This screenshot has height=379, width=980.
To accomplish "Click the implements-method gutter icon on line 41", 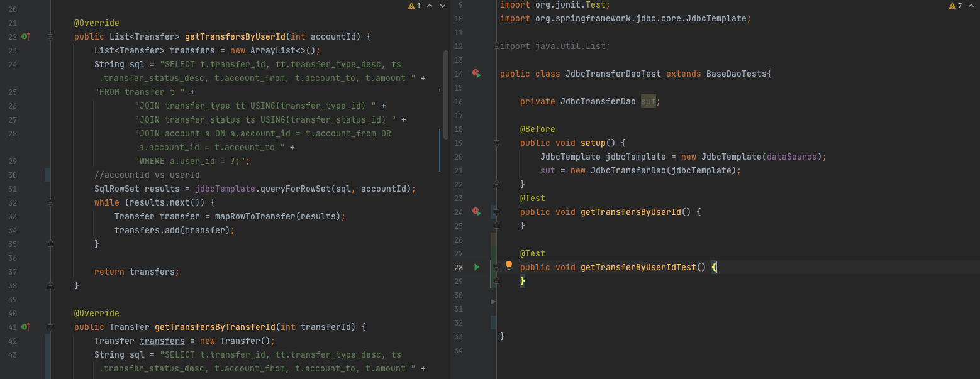I will click(26, 327).
